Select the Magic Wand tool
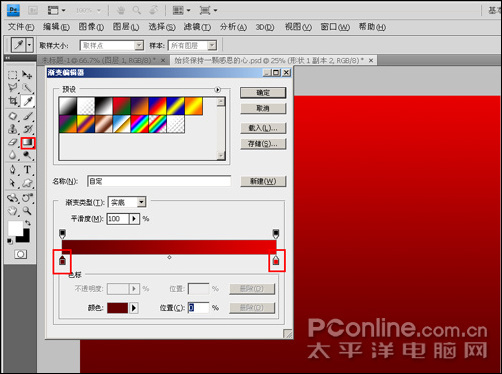The width and height of the screenshot is (502, 374). coord(27,88)
